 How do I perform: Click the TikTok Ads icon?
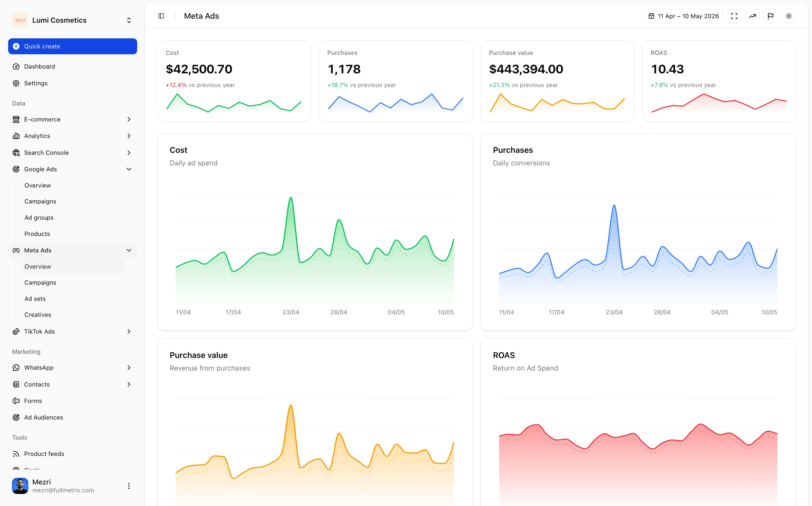pos(16,332)
